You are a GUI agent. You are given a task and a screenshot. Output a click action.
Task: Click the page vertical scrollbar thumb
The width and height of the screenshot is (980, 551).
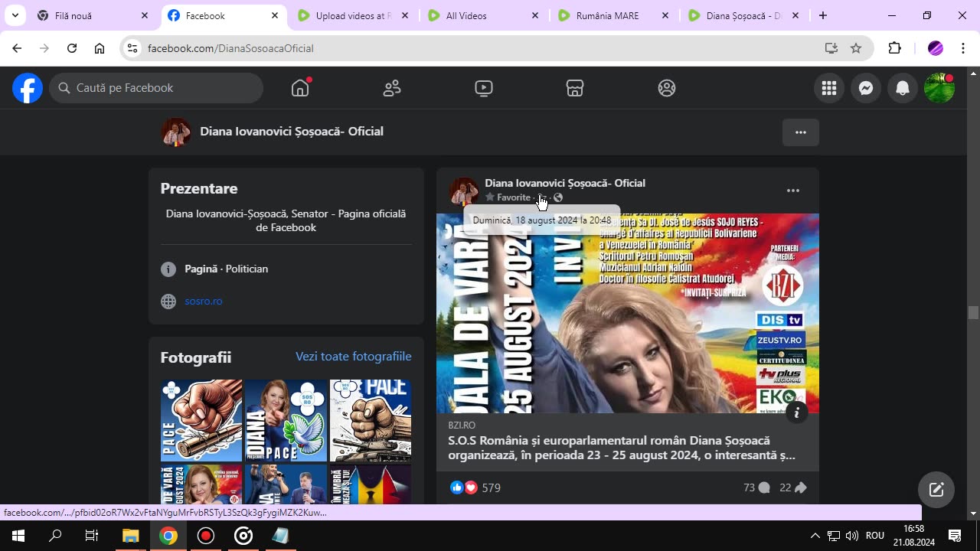click(973, 312)
